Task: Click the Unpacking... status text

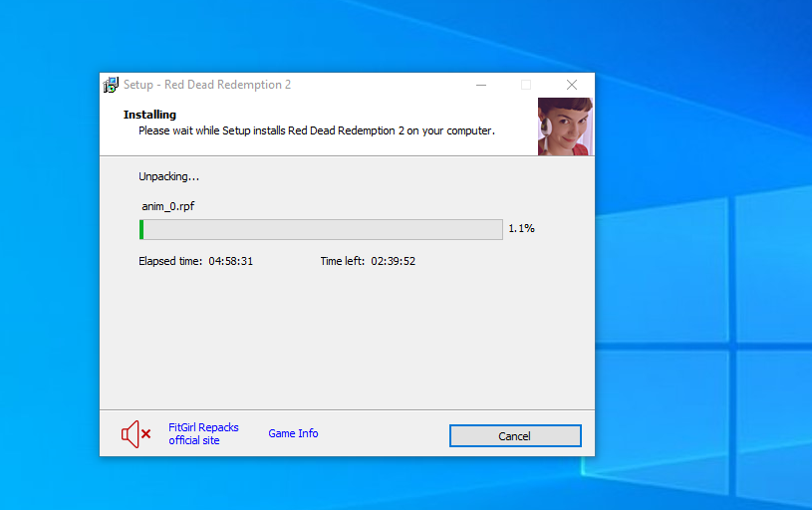Action: pos(168,176)
